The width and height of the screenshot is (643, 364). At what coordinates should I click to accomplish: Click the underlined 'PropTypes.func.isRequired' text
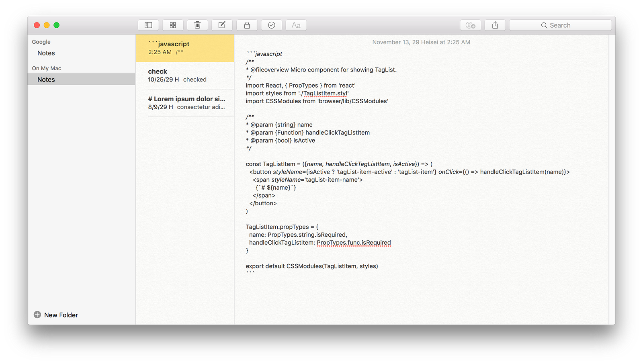pyautogui.click(x=354, y=243)
